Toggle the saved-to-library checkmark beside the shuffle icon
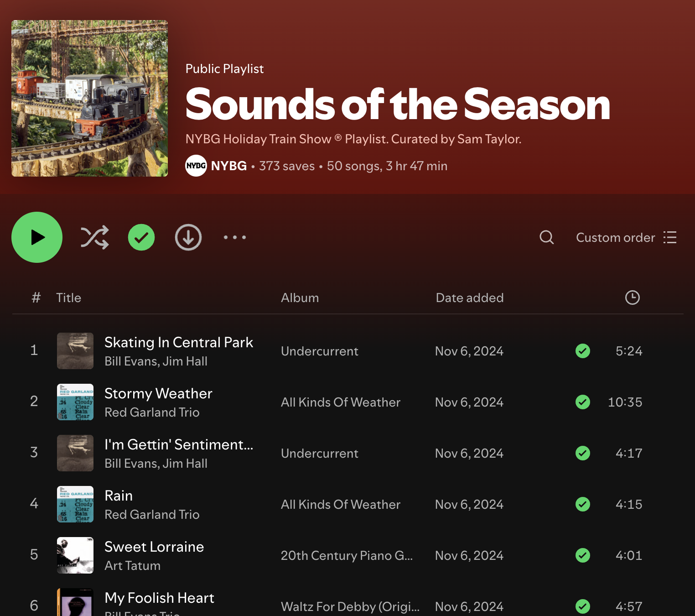Image resolution: width=695 pixels, height=616 pixels. [141, 237]
